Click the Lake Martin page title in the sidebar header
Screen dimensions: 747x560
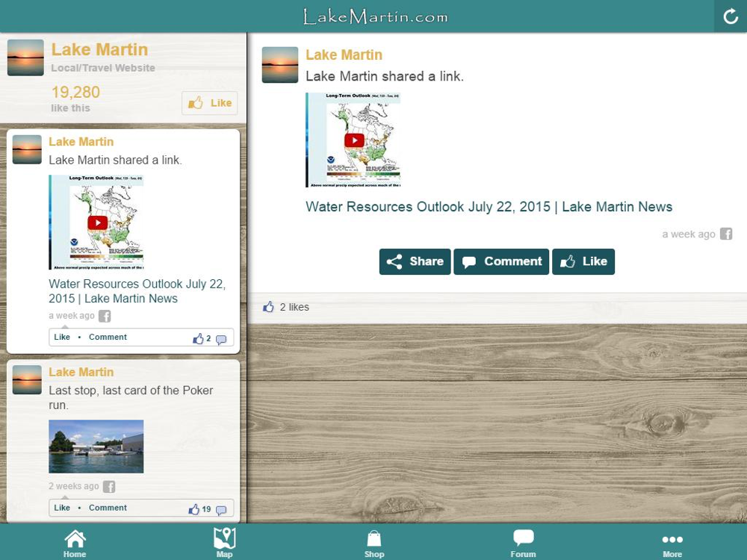(x=99, y=49)
